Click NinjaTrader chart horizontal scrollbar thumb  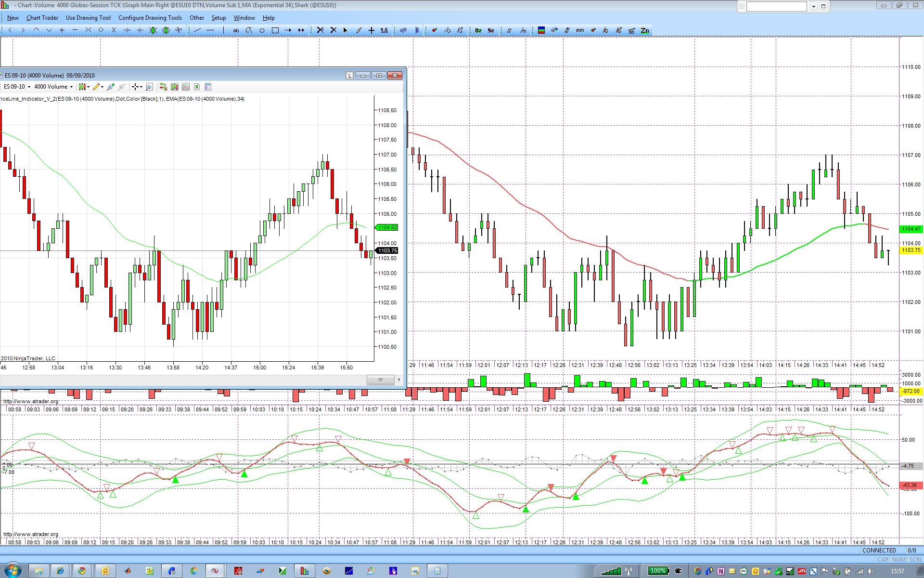[x=380, y=380]
